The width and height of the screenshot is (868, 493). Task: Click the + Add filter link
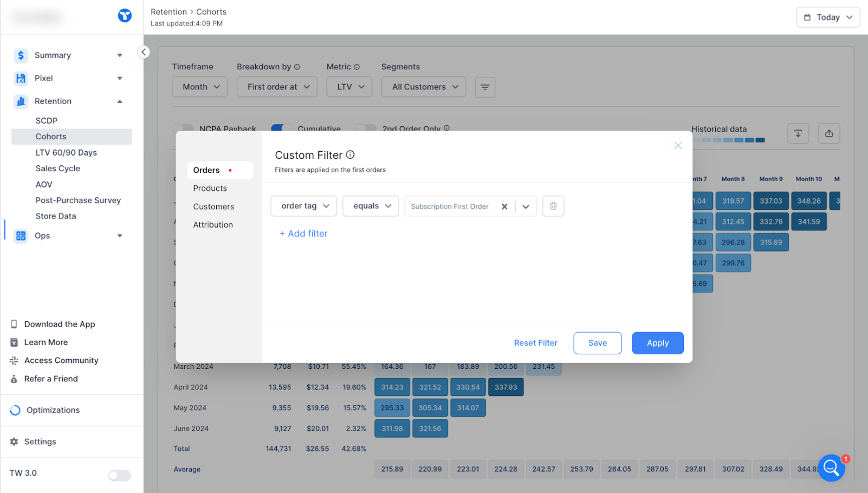[303, 233]
